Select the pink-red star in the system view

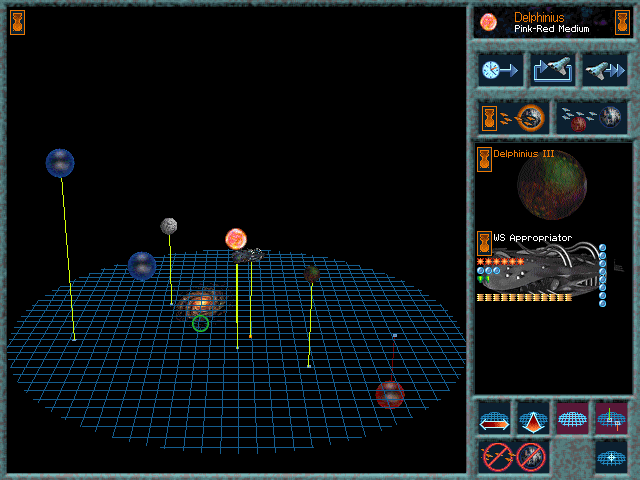(236, 239)
